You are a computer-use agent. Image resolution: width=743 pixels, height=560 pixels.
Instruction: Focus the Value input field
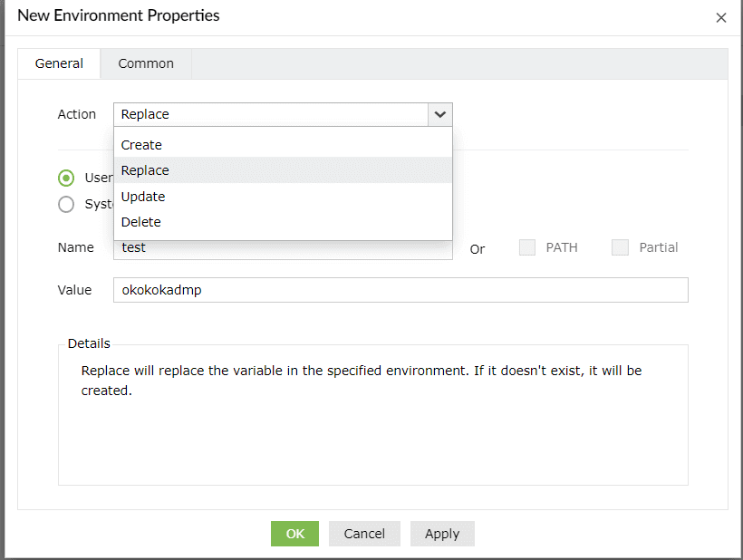[400, 290]
